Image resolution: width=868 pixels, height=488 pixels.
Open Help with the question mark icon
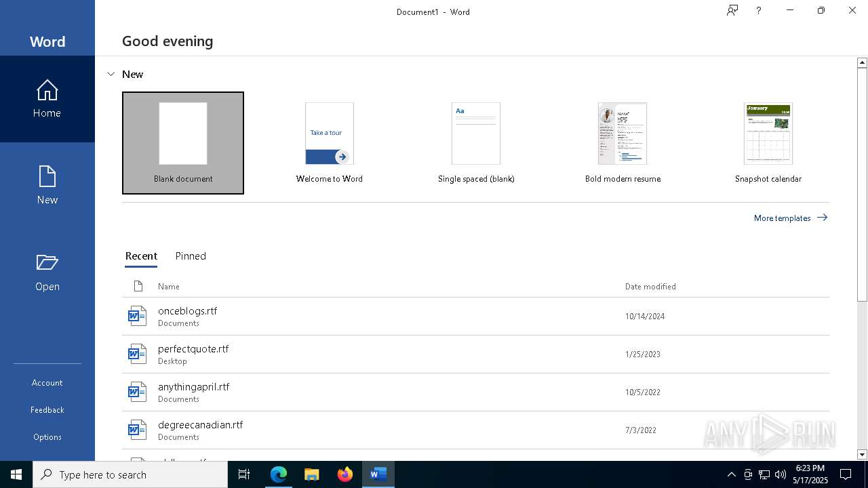759,10
